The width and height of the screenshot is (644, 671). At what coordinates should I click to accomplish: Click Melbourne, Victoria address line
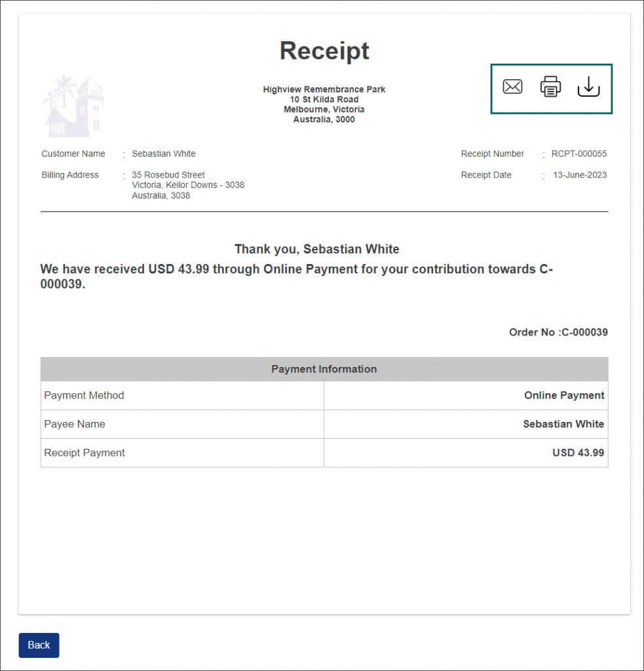324,109
